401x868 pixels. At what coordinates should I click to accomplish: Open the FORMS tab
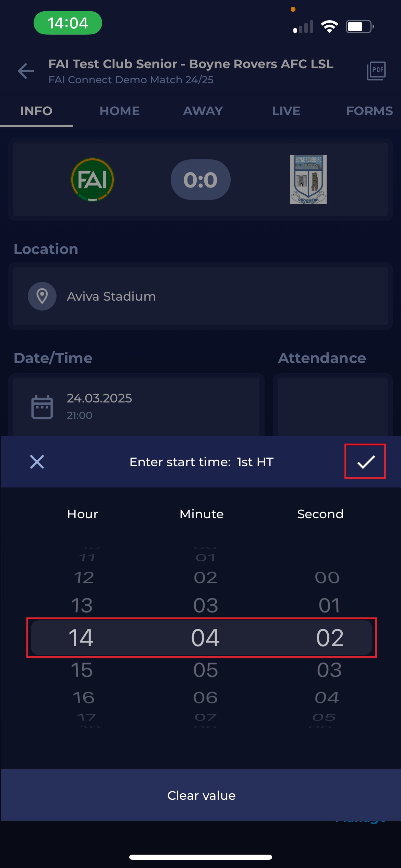[369, 111]
